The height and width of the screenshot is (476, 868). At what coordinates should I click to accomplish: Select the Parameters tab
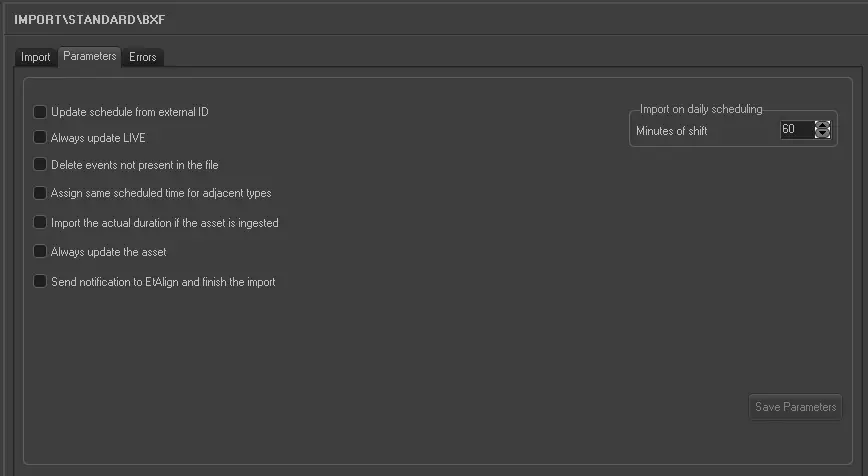click(x=90, y=56)
